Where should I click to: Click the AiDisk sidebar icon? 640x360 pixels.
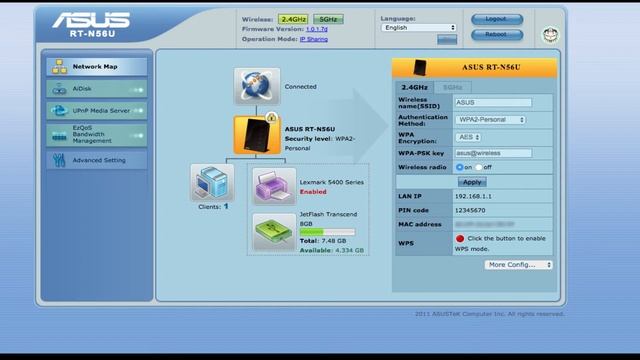pyautogui.click(x=60, y=89)
